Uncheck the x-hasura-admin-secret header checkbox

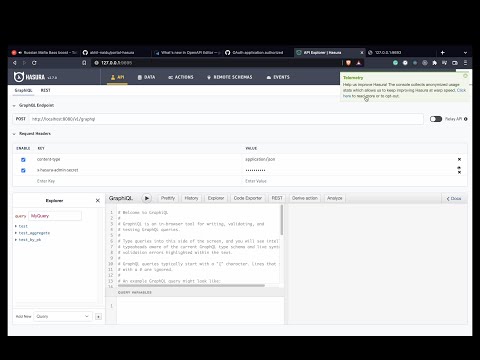[x=23, y=170]
